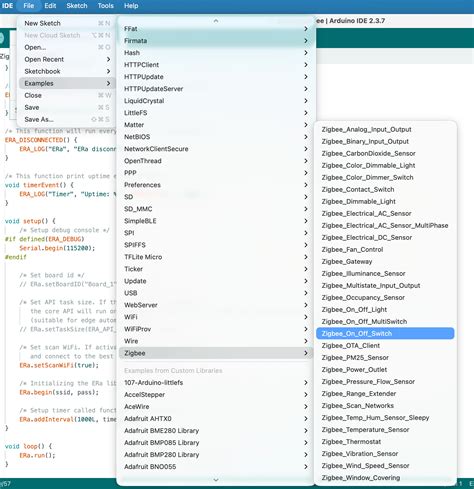Expand the Open Recent submenu arrow

[x=108, y=59]
